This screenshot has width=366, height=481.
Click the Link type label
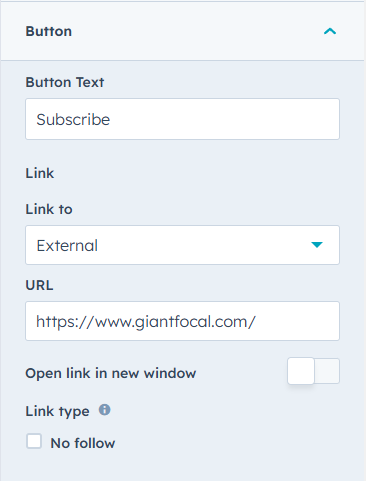pyautogui.click(x=57, y=411)
